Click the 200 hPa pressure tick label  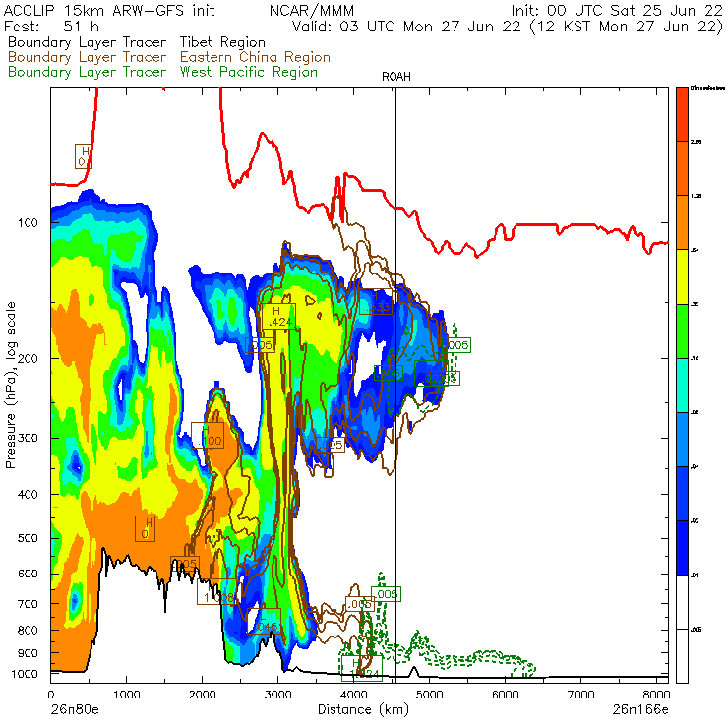click(x=28, y=358)
